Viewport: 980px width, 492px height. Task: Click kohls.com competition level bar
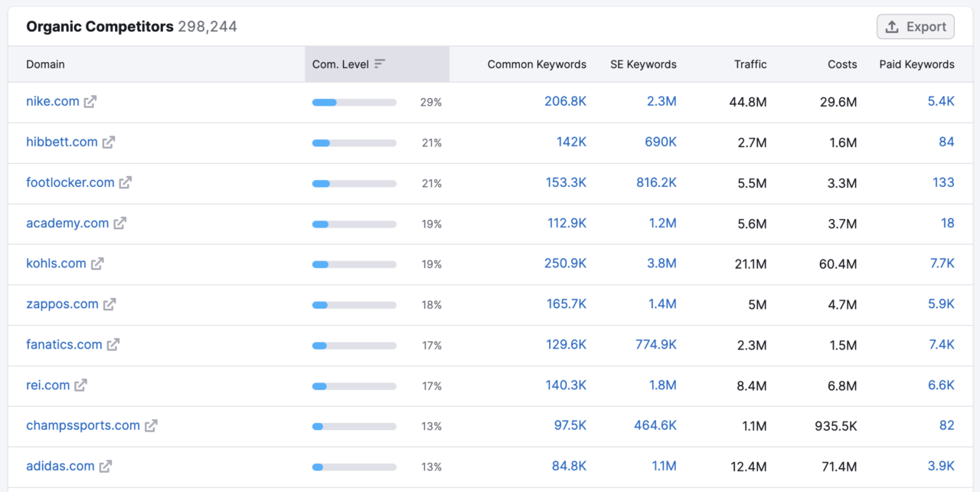click(354, 264)
